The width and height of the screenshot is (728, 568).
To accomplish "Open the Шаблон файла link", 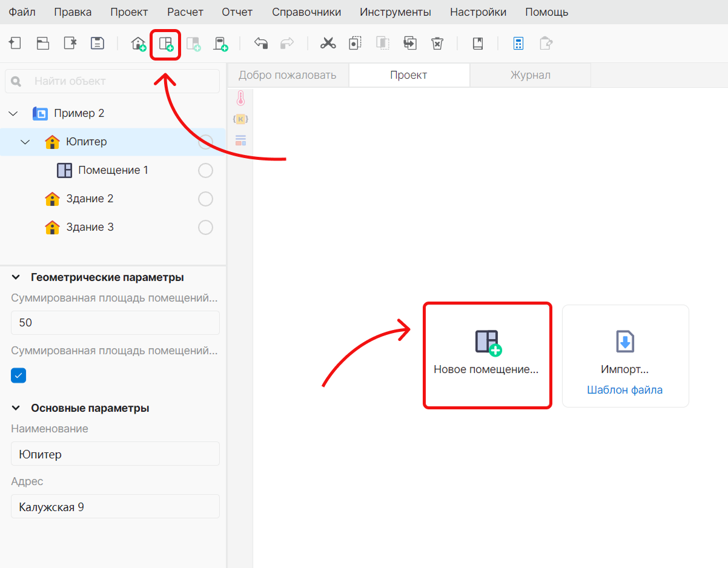I will (x=625, y=390).
